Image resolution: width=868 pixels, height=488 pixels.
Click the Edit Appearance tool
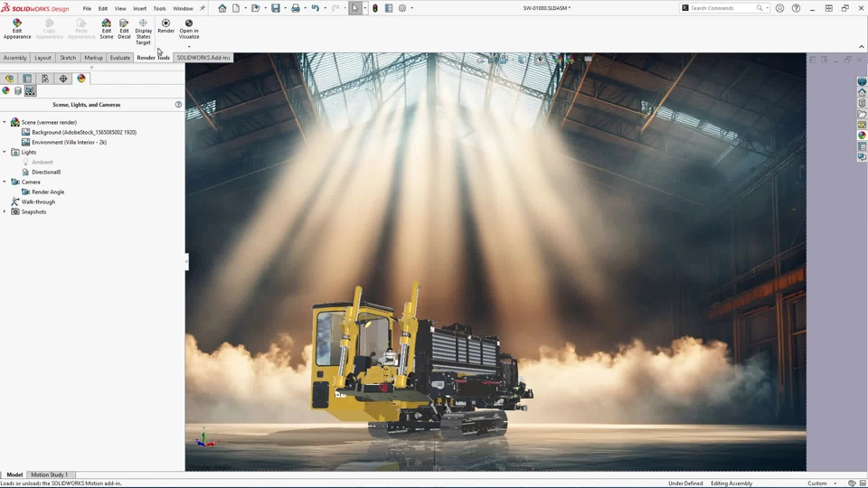pos(16,29)
